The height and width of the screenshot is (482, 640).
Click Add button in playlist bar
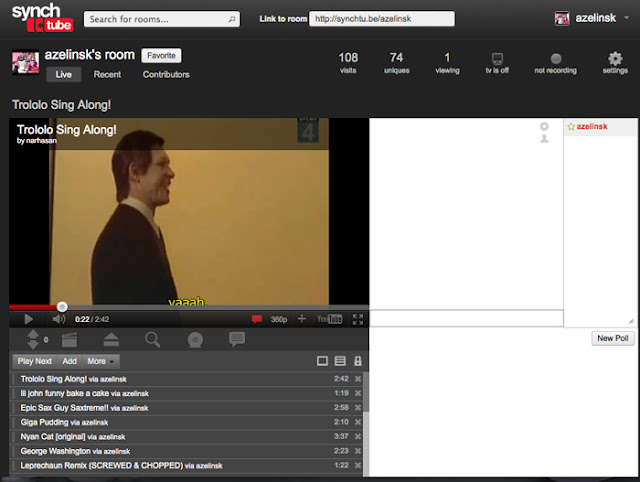coord(69,361)
